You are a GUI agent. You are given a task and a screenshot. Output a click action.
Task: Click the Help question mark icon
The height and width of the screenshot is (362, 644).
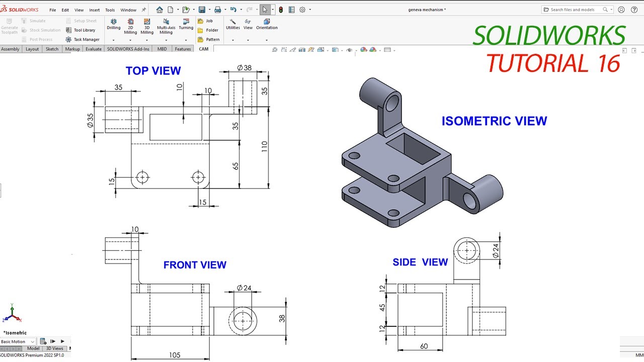[634, 10]
